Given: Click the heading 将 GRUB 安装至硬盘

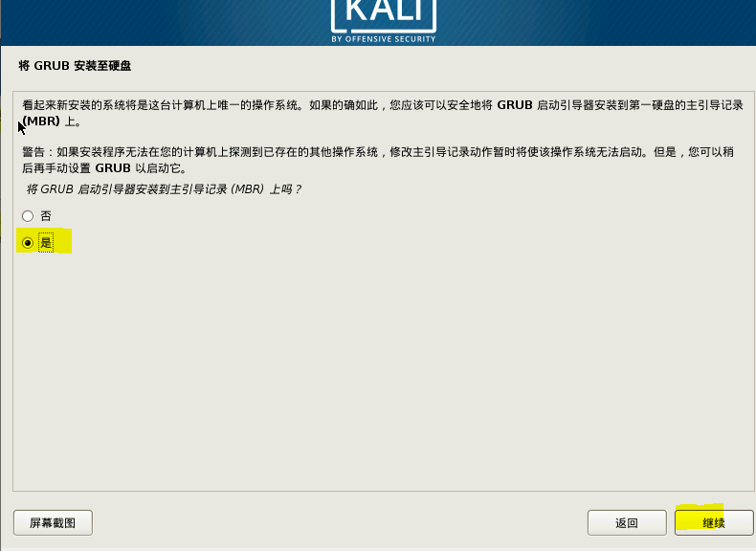Looking at the screenshot, I should pos(75,66).
